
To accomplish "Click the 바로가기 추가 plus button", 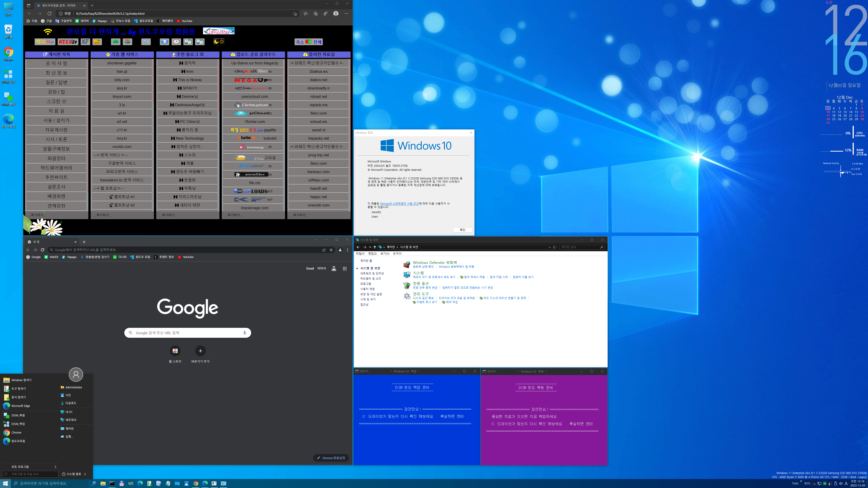I will coord(200,351).
